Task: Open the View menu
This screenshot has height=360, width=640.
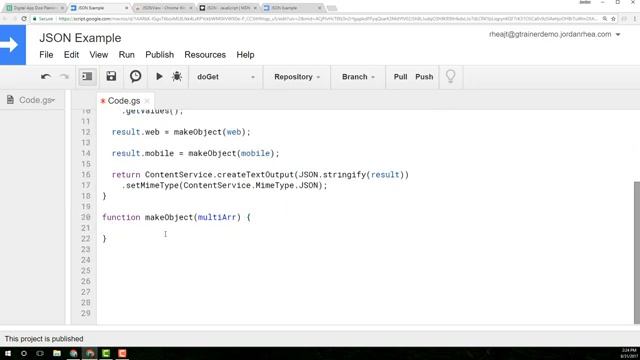Action: pyautogui.click(x=98, y=55)
